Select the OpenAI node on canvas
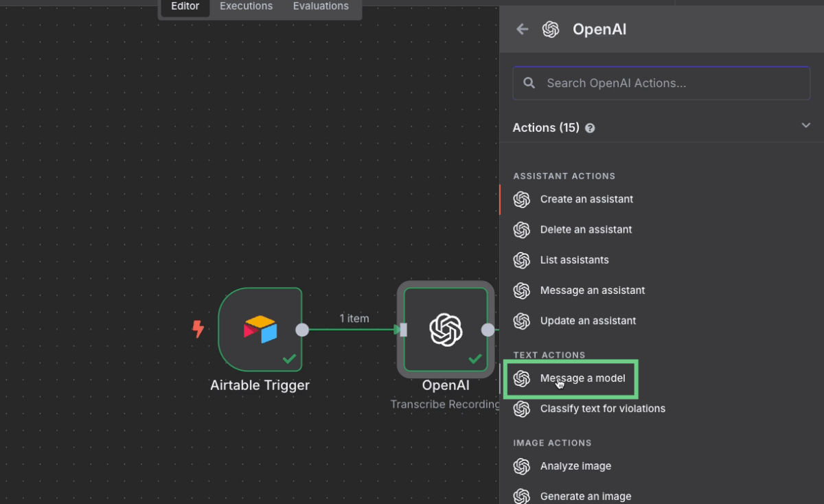 click(446, 330)
